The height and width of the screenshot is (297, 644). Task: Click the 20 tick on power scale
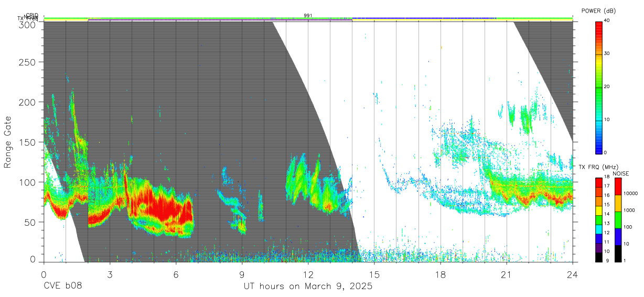click(607, 87)
